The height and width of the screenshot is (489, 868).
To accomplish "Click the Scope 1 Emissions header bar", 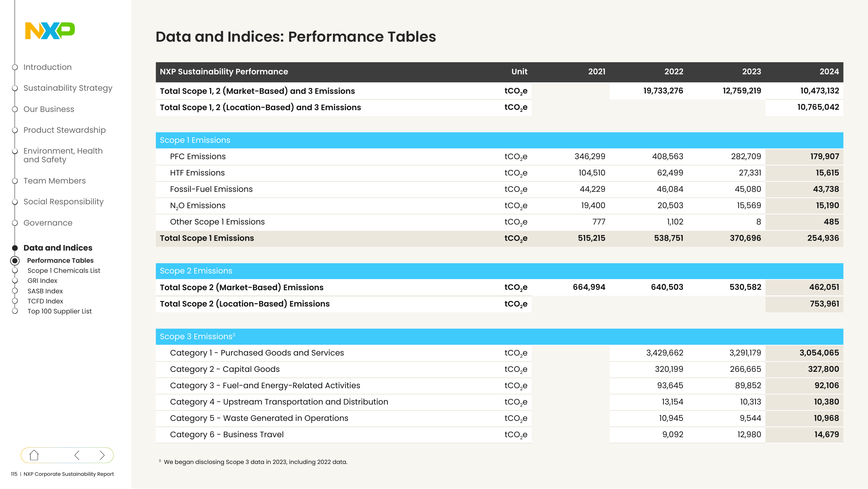I will point(499,140).
